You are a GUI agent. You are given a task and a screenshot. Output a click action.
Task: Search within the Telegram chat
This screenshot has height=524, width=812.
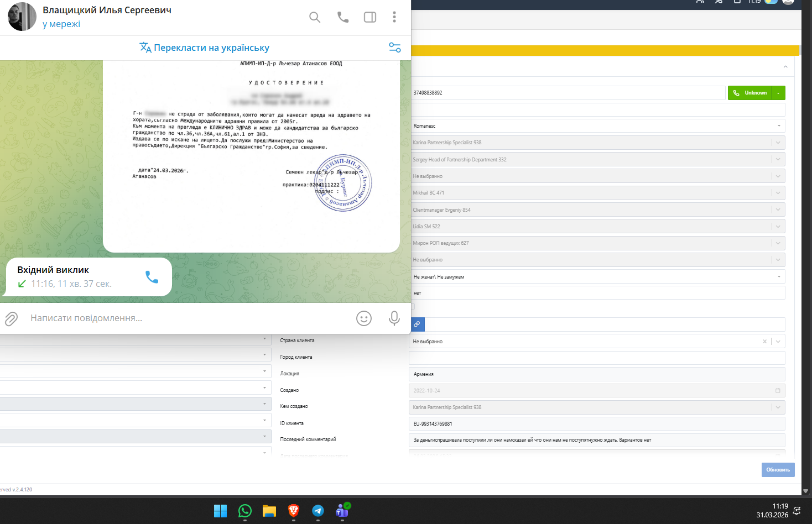[315, 17]
